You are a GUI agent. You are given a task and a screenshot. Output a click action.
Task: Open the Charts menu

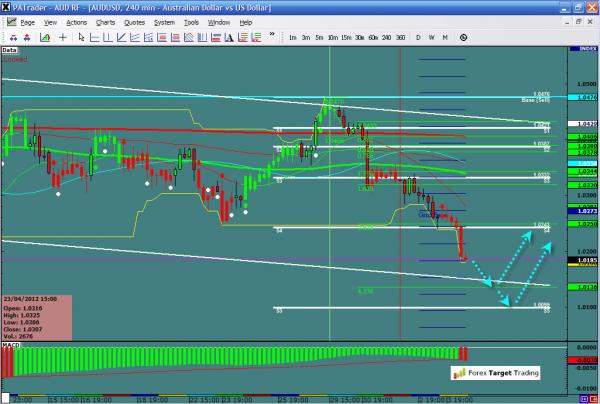pyautogui.click(x=105, y=22)
